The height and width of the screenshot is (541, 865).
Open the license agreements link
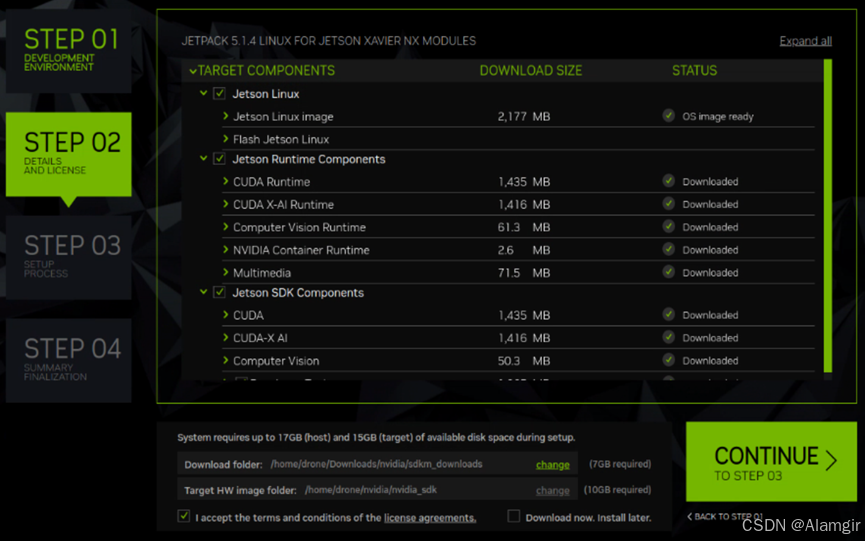click(x=430, y=517)
